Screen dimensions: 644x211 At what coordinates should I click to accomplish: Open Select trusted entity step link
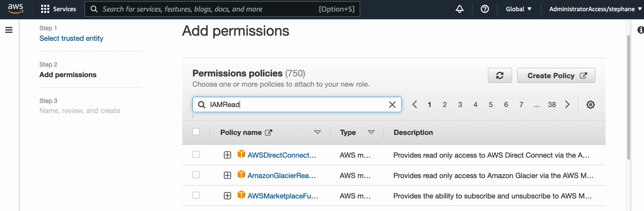[71, 38]
